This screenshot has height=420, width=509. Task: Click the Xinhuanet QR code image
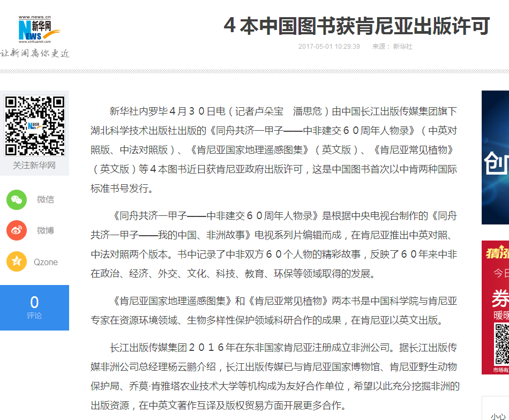click(x=35, y=126)
